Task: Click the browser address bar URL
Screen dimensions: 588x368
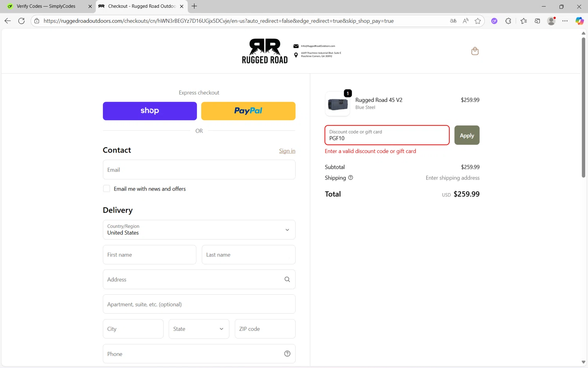Action: [219, 21]
